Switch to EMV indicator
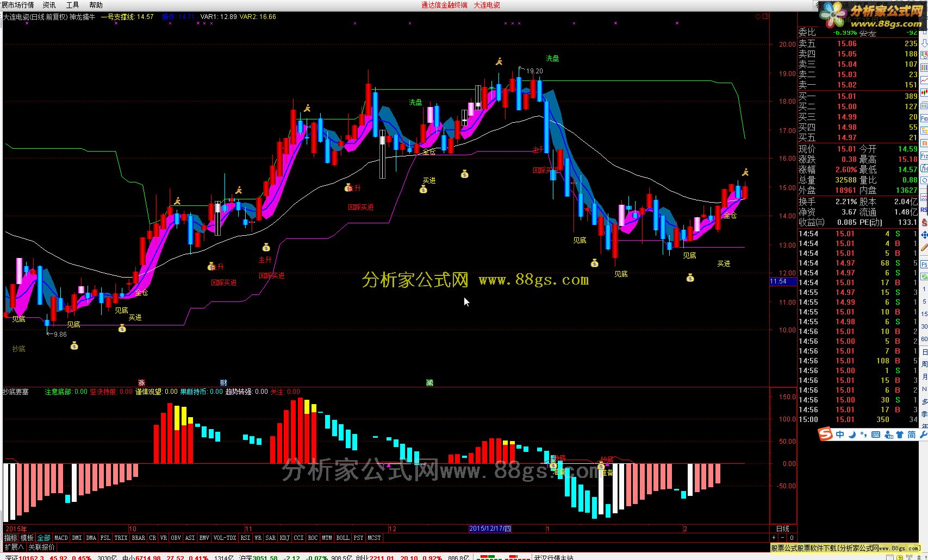Screen dimensions: 928x560 [204, 538]
